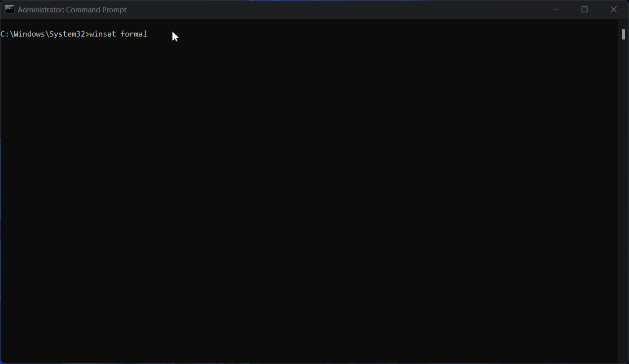Minimize the Command Prompt window

(x=556, y=9)
